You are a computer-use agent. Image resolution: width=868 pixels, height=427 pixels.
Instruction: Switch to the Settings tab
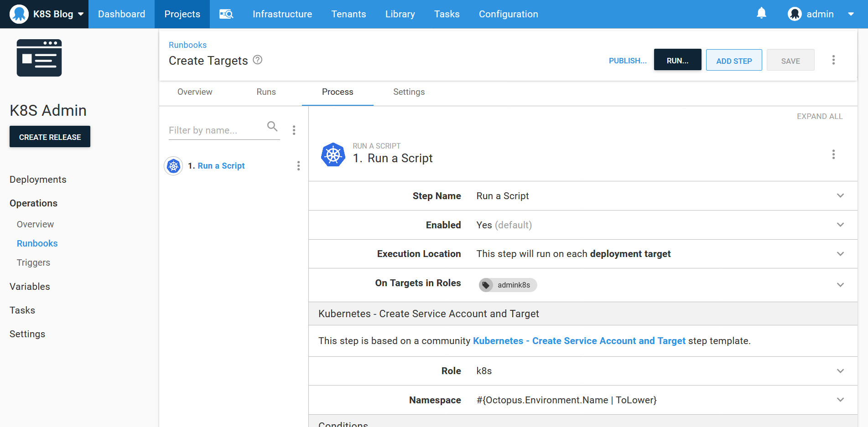tap(409, 92)
